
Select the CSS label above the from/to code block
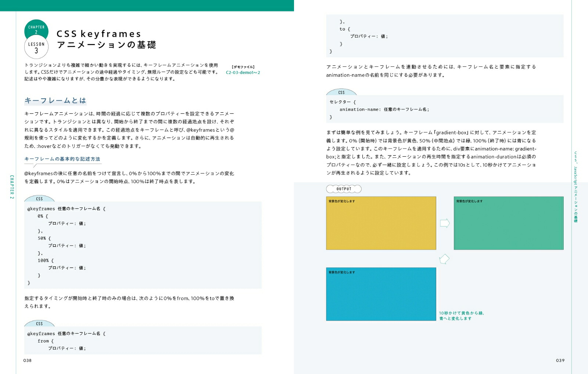click(x=39, y=324)
